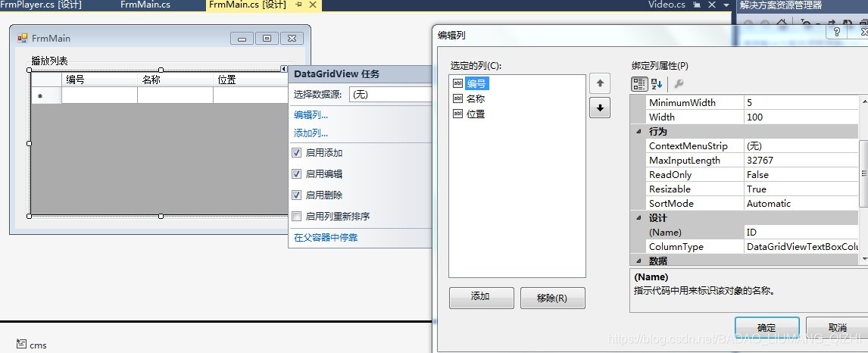Toggle 启用编辑 checkbox
Image resolution: width=868 pixels, height=353 pixels.
[x=297, y=173]
